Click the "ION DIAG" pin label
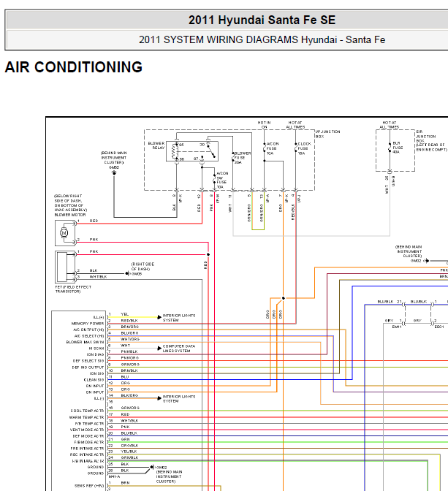 [x=95, y=354]
